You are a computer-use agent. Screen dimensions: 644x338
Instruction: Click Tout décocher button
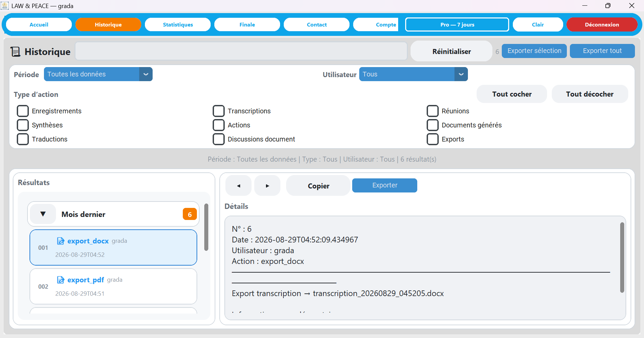click(590, 94)
